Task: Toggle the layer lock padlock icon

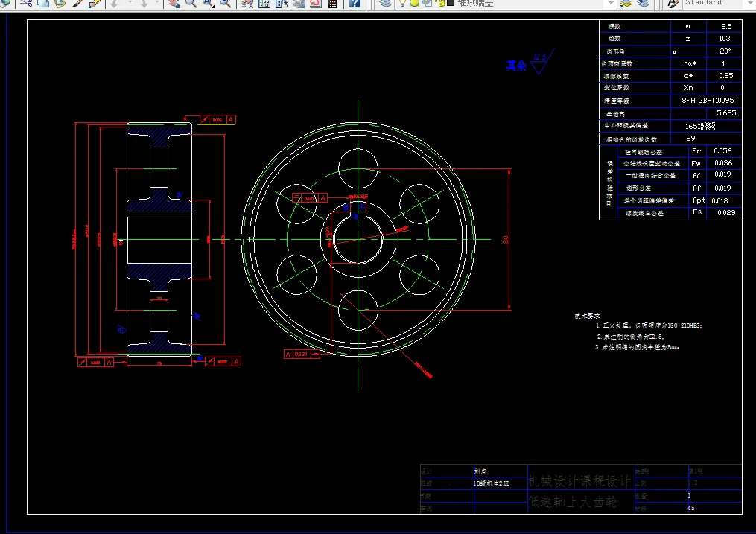Action: [x=441, y=2]
